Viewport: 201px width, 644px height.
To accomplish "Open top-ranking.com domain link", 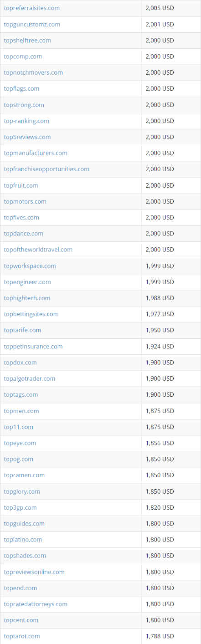I will [26, 121].
